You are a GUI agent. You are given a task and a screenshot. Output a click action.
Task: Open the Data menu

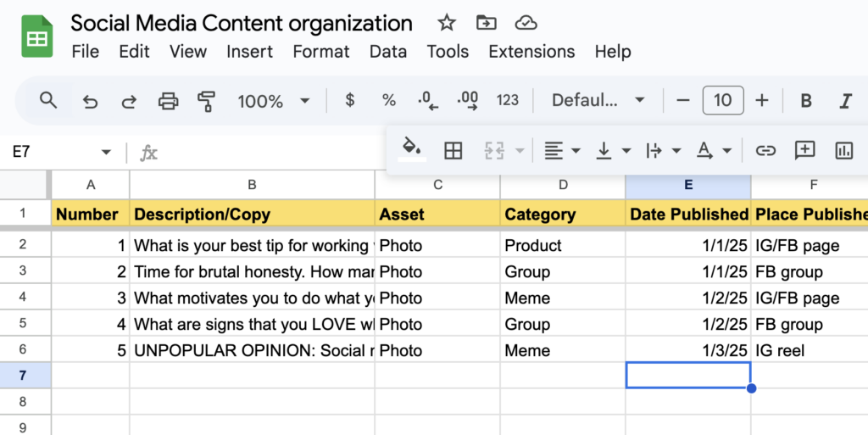click(388, 52)
